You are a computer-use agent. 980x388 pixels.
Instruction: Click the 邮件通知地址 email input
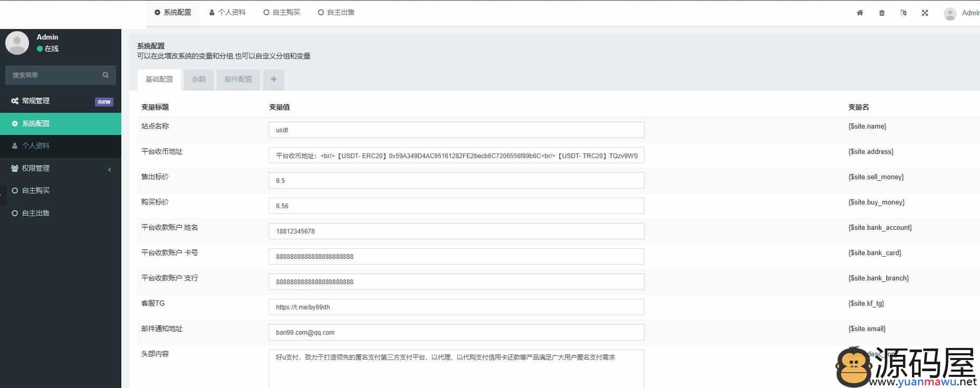[456, 332]
